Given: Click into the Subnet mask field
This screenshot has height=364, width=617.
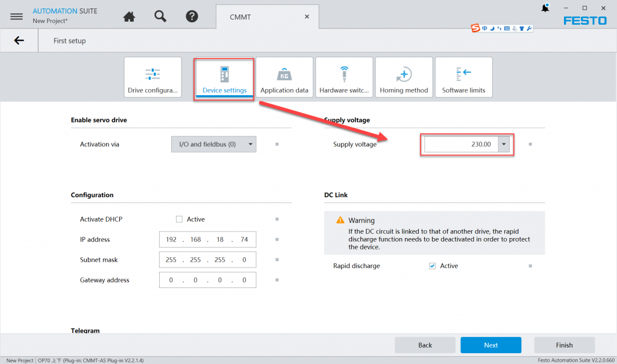Looking at the screenshot, I should [207, 260].
